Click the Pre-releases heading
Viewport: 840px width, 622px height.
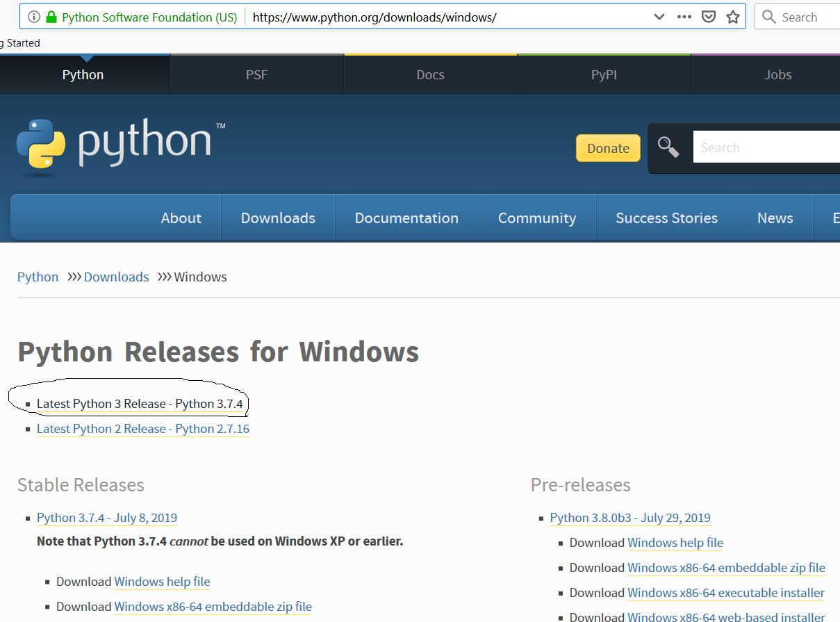581,484
